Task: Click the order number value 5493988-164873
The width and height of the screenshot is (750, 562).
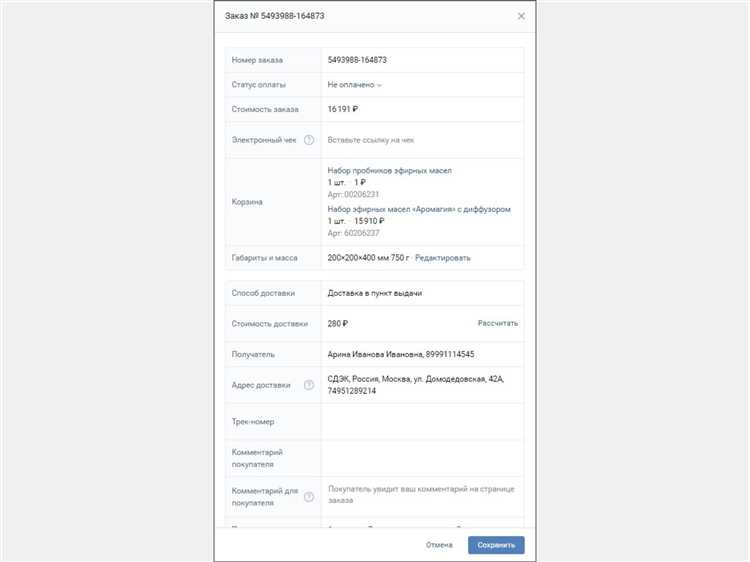Action: [x=357, y=60]
